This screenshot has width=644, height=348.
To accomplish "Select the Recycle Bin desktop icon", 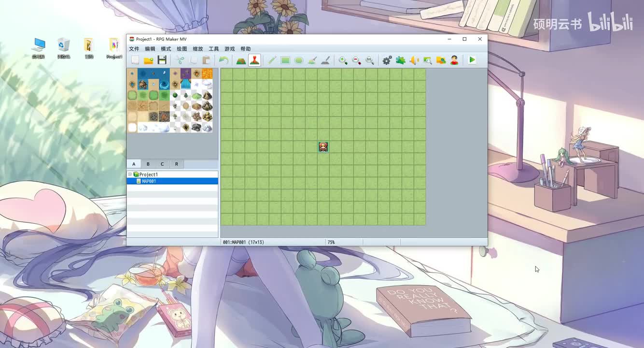I will pyautogui.click(x=64, y=48).
